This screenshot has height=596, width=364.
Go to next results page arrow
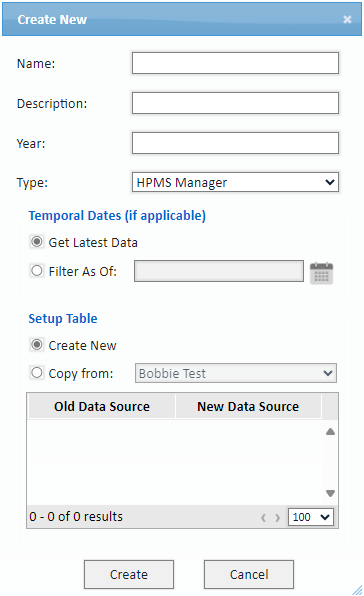click(278, 518)
